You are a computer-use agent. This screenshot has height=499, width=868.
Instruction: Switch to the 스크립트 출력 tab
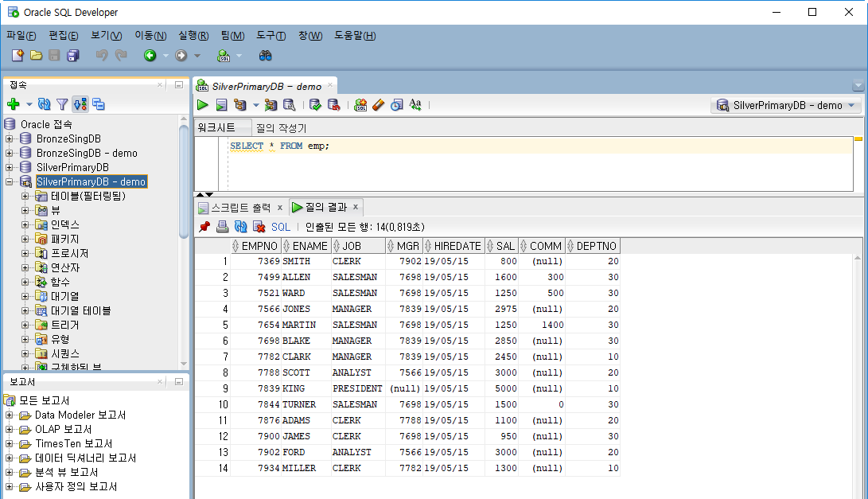coord(241,207)
